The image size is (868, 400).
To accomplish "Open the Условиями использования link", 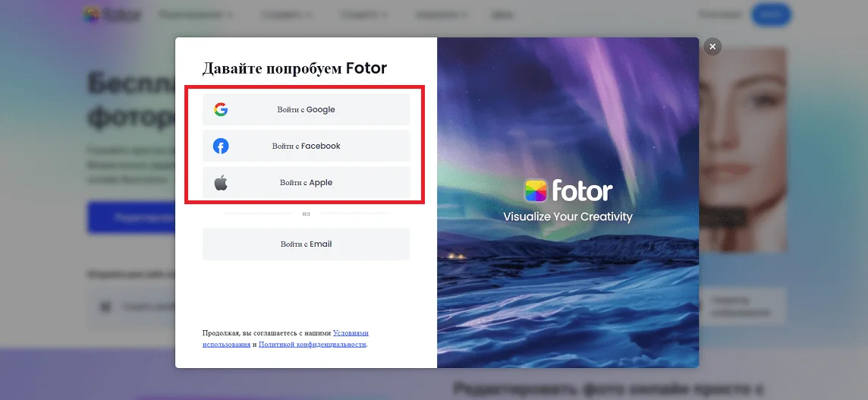I will [285, 339].
